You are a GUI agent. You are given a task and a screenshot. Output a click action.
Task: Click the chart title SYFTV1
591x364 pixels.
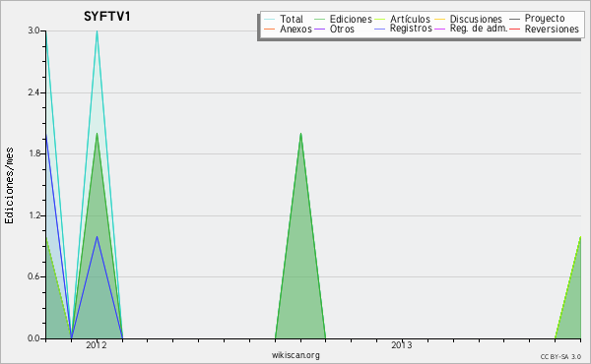pos(107,17)
